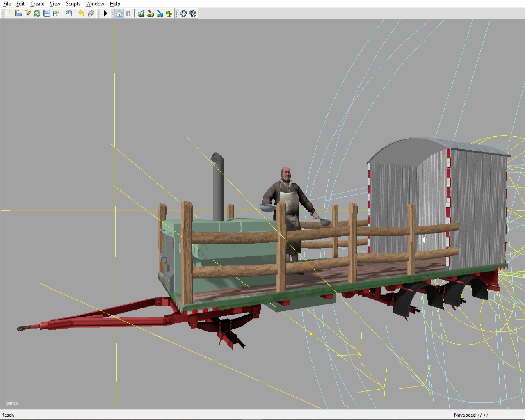
Task: Open the Create menu
Action: (37, 4)
